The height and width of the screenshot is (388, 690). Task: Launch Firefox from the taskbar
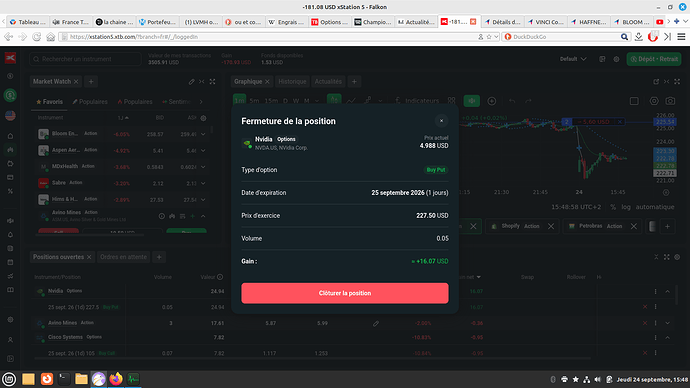116,379
